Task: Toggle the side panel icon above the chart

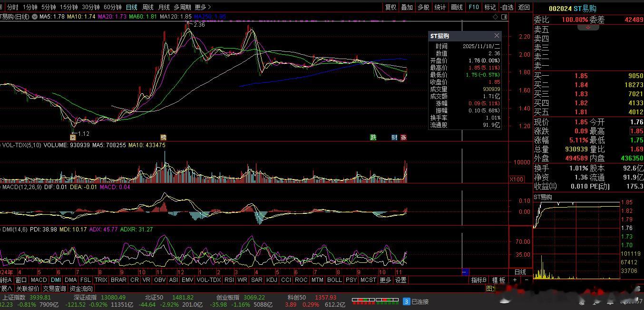Action: [505, 17]
